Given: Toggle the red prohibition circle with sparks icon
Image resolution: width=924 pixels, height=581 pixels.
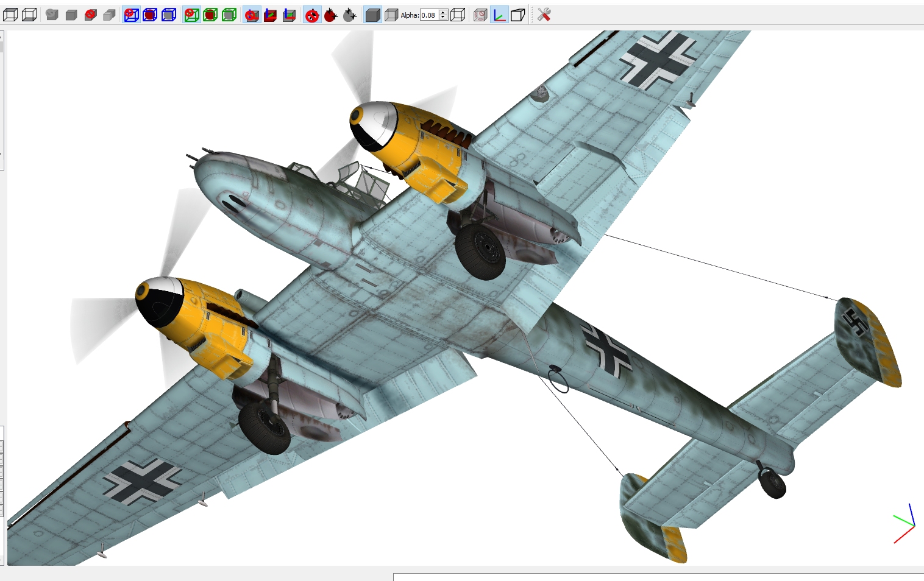Looking at the screenshot, I should pyautogui.click(x=312, y=15).
